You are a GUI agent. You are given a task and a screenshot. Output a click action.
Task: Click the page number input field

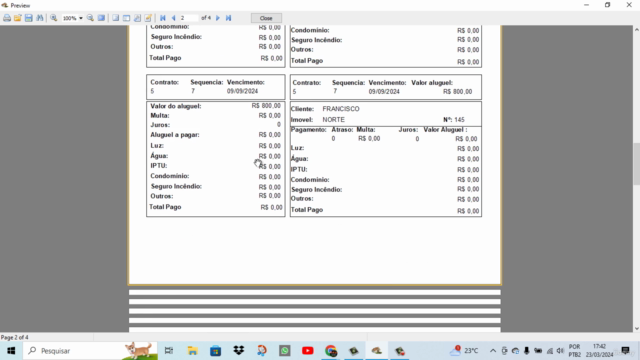point(189,18)
